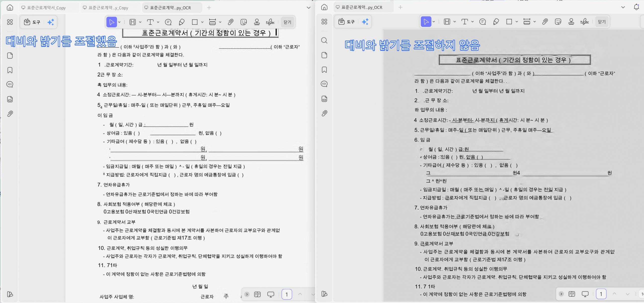Open 도구 tools menu in left window
The image size is (644, 303).
point(32,22)
